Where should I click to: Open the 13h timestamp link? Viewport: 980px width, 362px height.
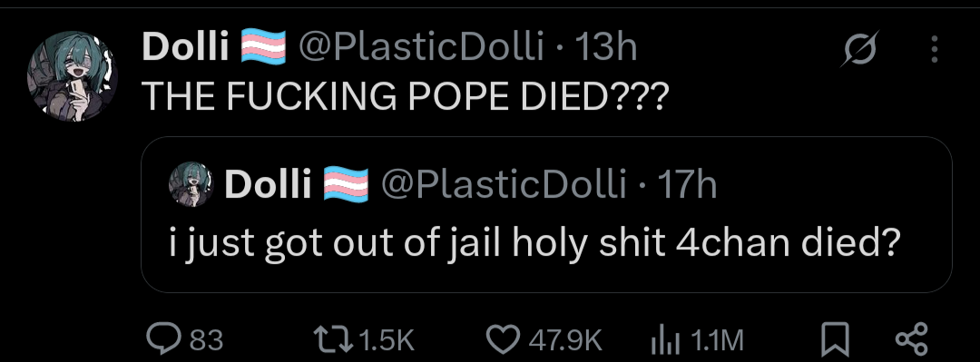tap(605, 47)
